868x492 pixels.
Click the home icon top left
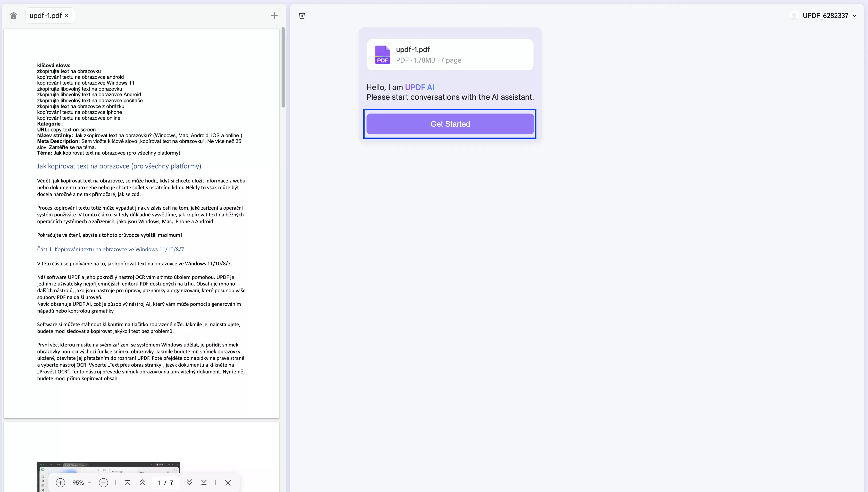(x=14, y=15)
